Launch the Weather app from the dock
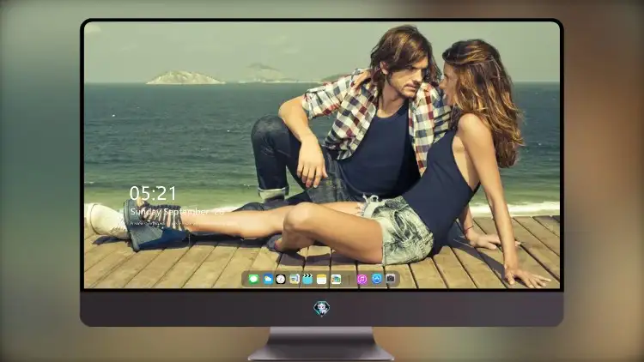 [x=267, y=280]
